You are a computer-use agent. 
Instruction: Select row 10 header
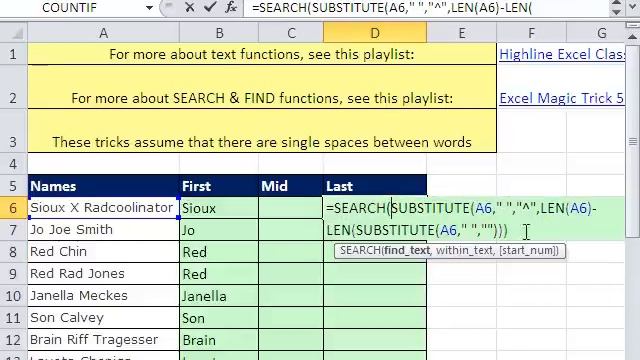13,296
